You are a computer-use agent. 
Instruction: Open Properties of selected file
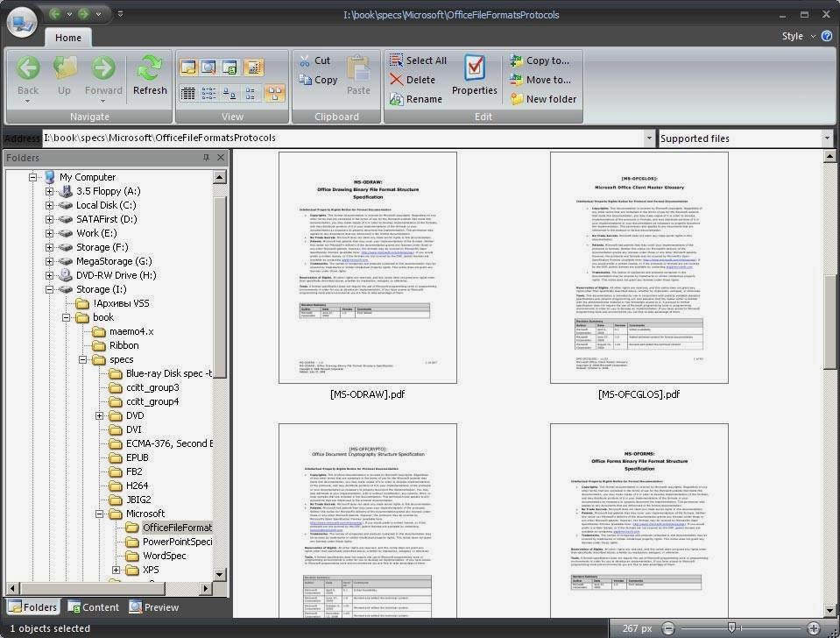(475, 75)
